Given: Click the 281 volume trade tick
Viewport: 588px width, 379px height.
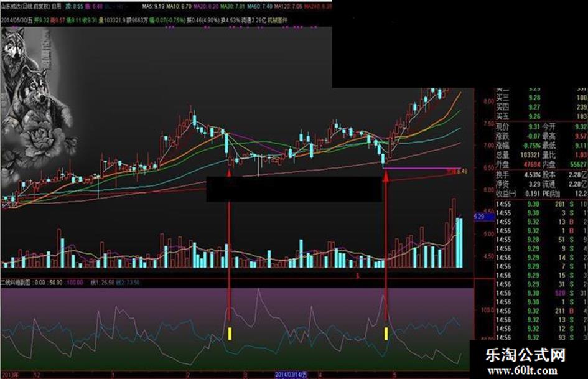Looking at the screenshot, I should tap(560, 204).
